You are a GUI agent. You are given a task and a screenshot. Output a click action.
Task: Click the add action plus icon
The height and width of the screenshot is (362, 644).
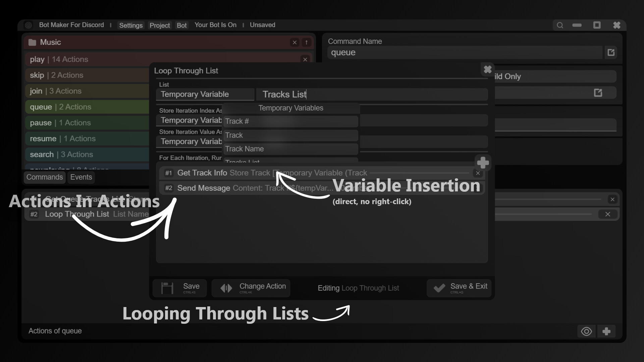[x=483, y=162]
